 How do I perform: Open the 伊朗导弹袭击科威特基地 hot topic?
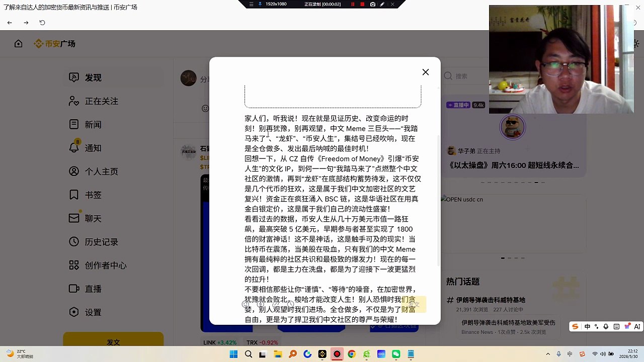pos(491,300)
